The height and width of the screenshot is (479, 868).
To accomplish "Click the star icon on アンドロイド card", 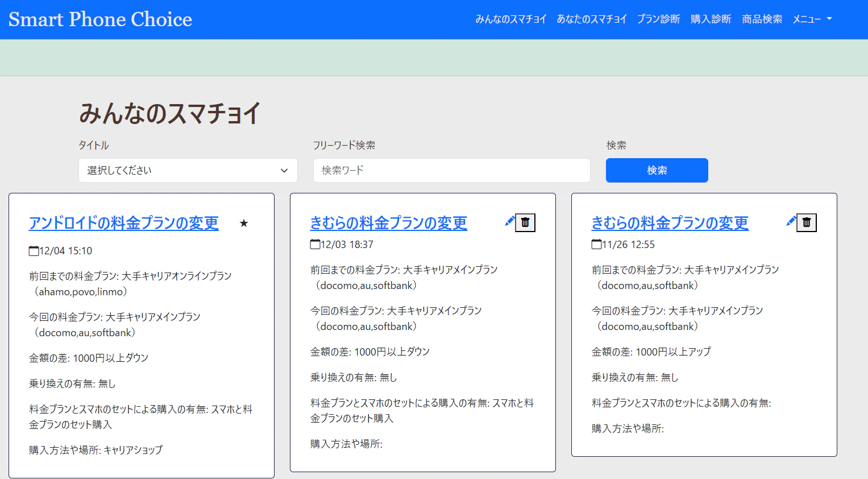I will pos(244,223).
